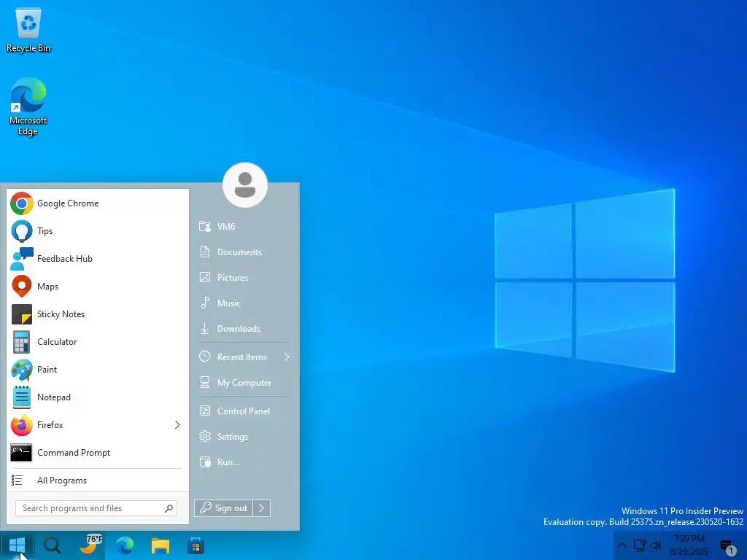Open Command Prompt

[x=98, y=452]
